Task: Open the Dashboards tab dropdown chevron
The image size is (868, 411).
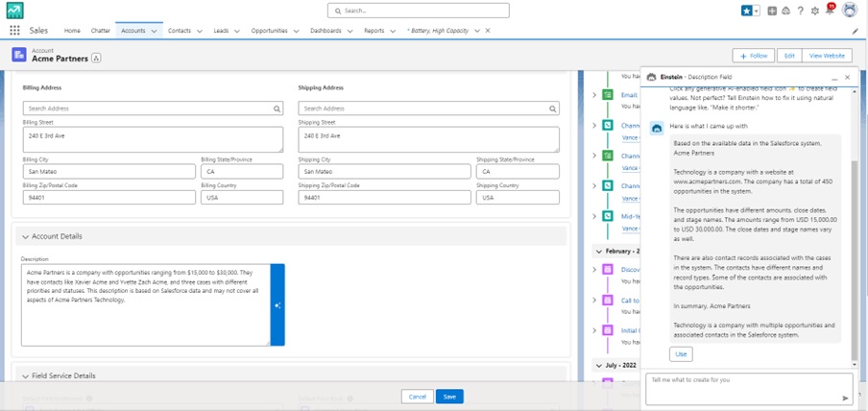Action: [x=350, y=31]
